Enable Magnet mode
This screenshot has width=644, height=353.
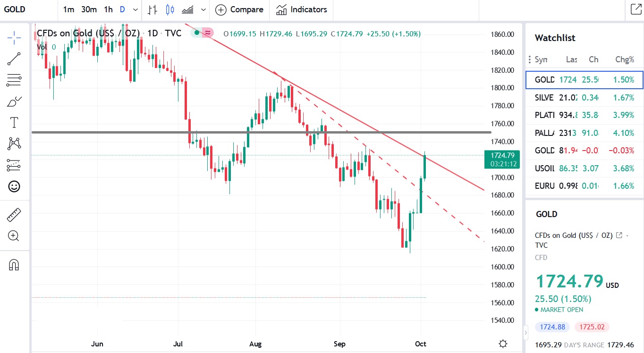point(14,264)
